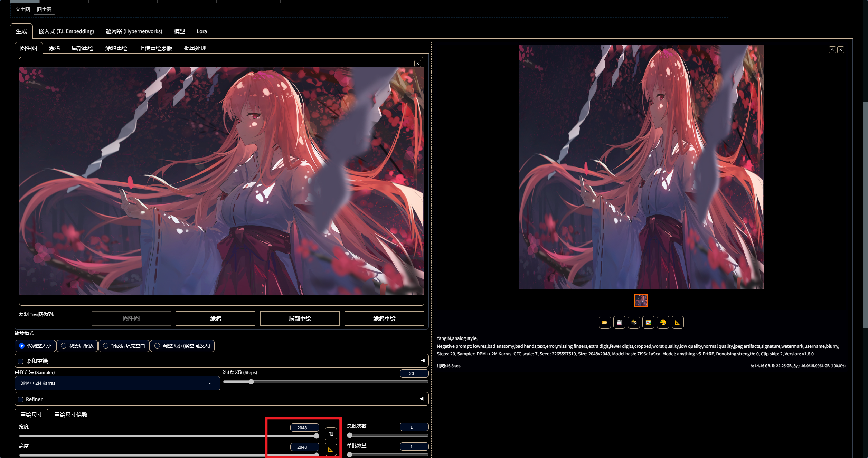Screen dimensions: 868x458
Task: Click the zip archive box icon
Action: coord(634,322)
